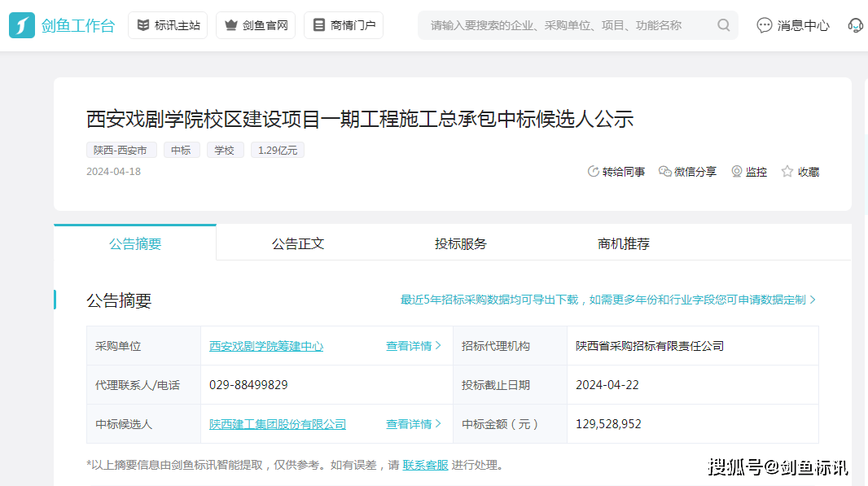The height and width of the screenshot is (486, 868).
Task: Click the announcement title text
Action: [x=360, y=119]
